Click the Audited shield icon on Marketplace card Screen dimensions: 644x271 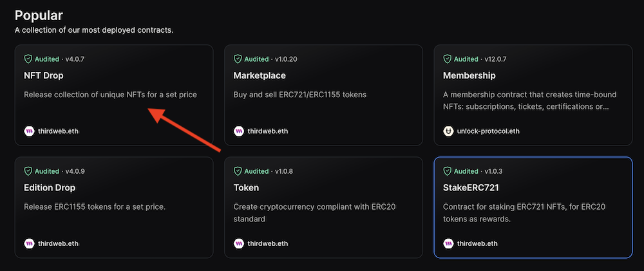coord(238,59)
